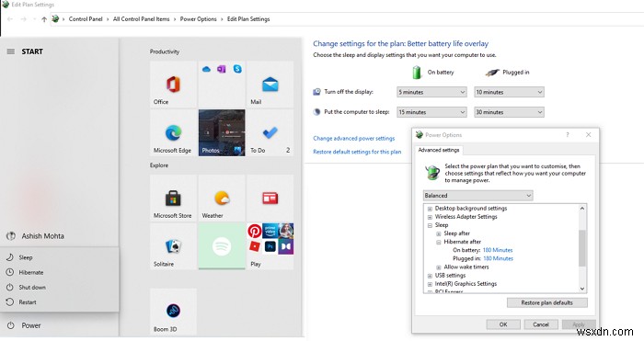The width and height of the screenshot is (644, 341).
Task: Click the Skype icon in tile group
Action: [237, 69]
